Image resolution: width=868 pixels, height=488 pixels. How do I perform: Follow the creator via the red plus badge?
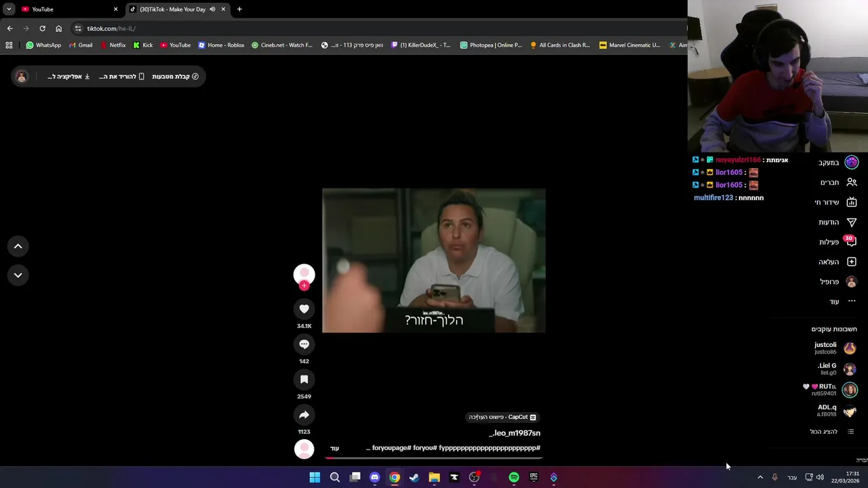point(304,286)
